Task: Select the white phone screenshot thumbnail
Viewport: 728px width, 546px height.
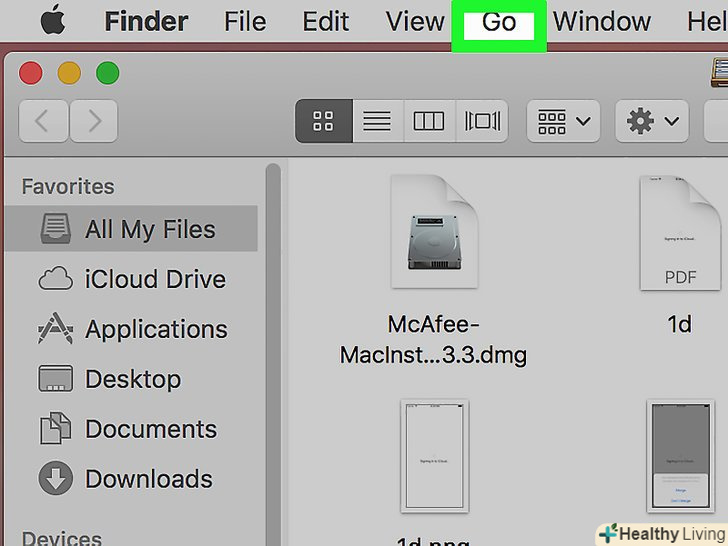Action: point(435,456)
